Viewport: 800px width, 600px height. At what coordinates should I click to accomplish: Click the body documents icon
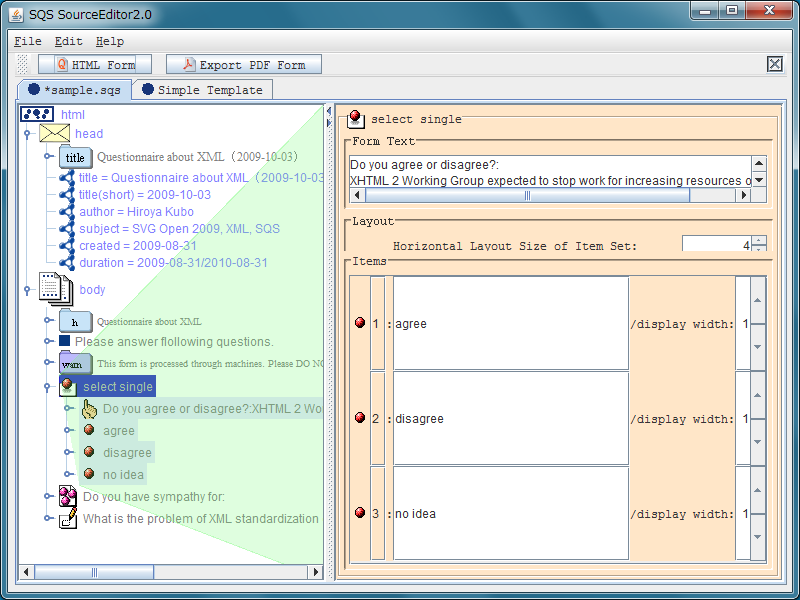pos(54,289)
